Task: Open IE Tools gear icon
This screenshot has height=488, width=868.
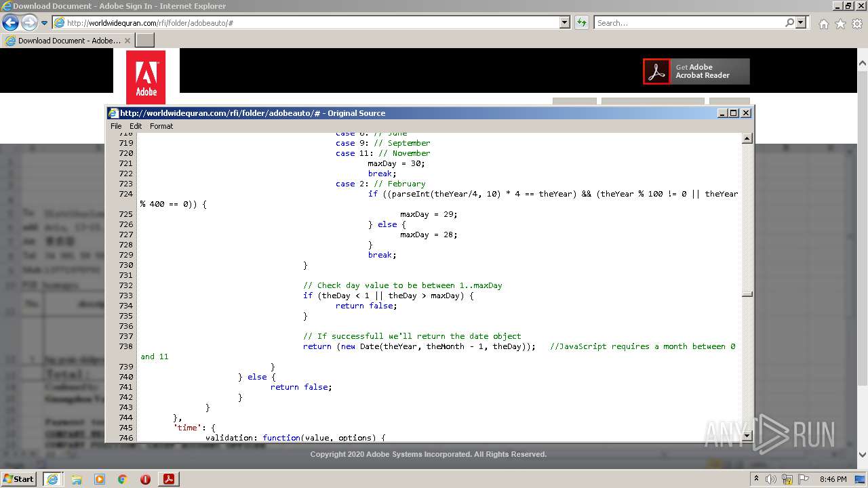Action: click(857, 24)
